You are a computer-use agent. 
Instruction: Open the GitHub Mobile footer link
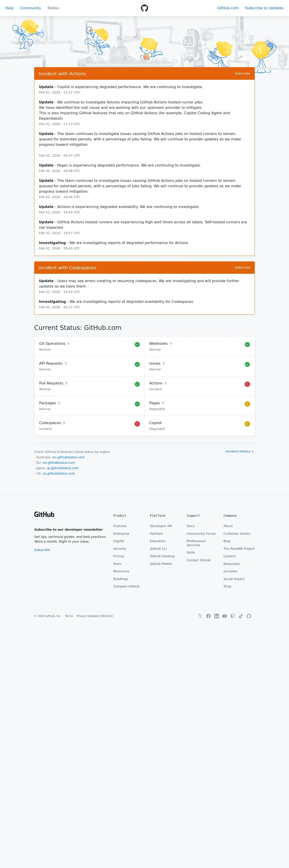coord(161,564)
